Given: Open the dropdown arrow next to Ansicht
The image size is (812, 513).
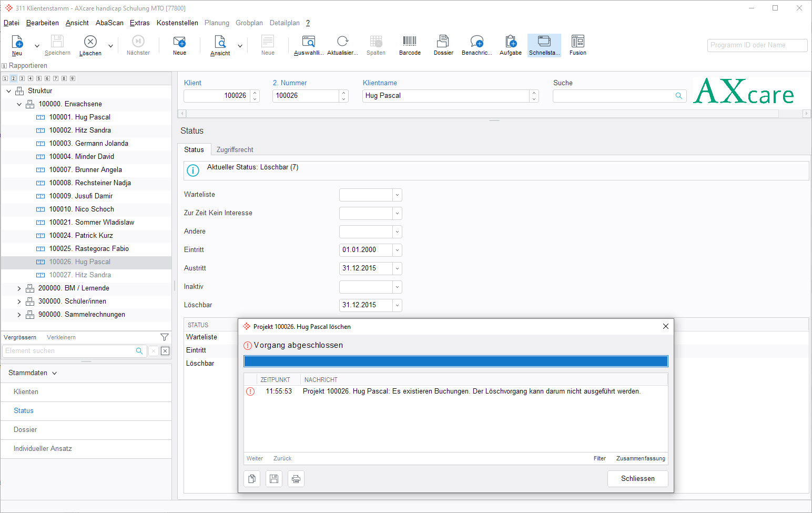Looking at the screenshot, I should pyautogui.click(x=240, y=46).
